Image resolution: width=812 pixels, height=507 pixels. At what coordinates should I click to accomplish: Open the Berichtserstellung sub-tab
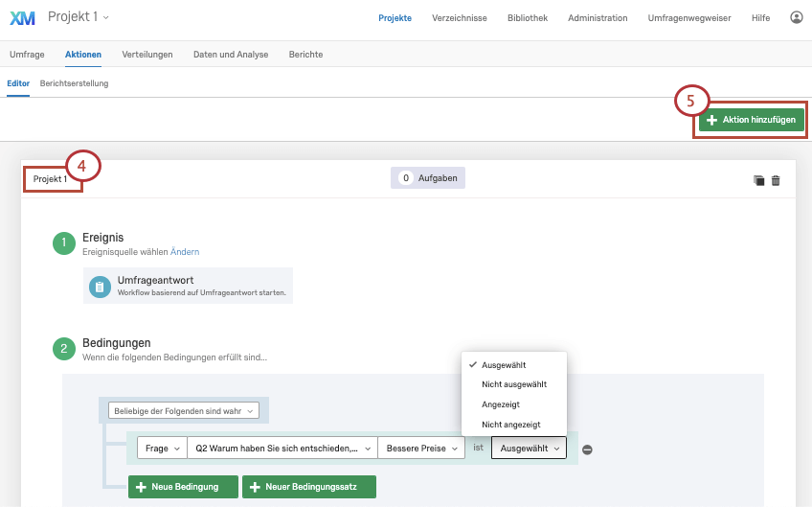(74, 83)
